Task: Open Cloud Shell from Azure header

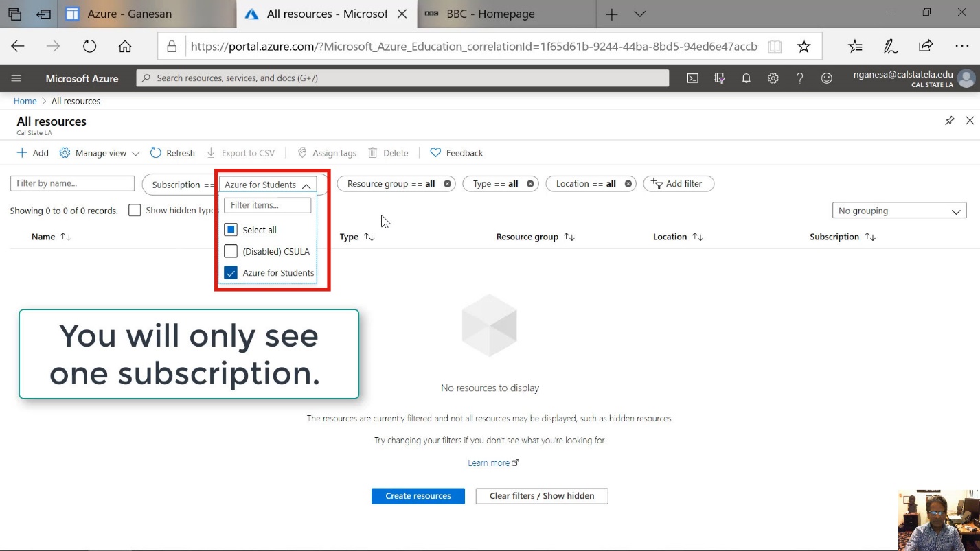Action: 693,78
